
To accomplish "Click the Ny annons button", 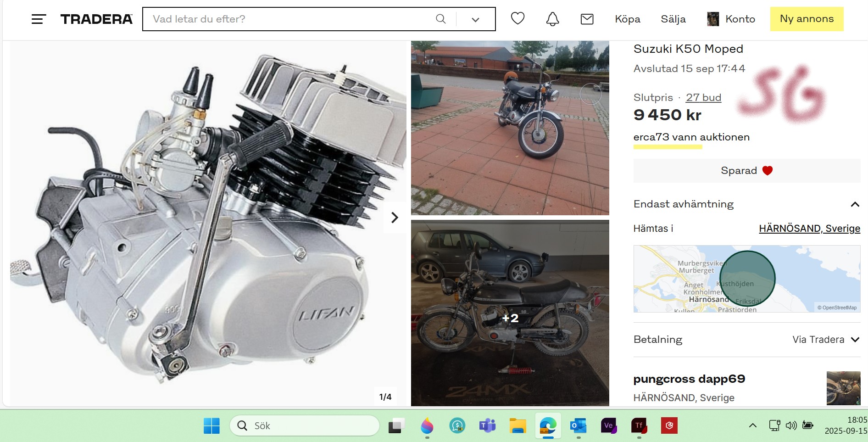I will [807, 19].
